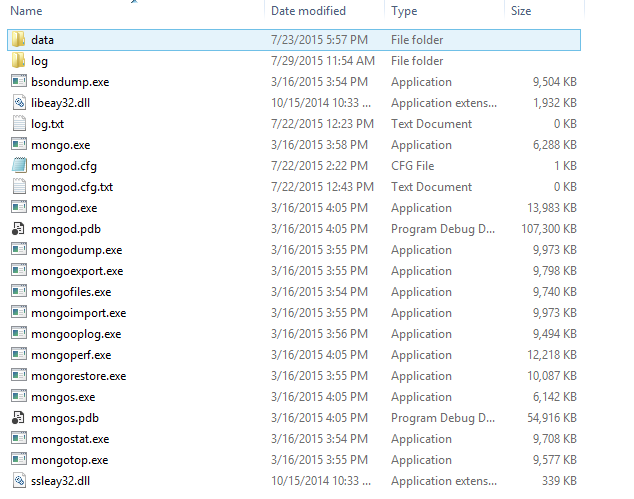Image resolution: width=634 pixels, height=499 pixels.
Task: Select the file name mongoimport.exe
Action: pyautogui.click(x=78, y=313)
